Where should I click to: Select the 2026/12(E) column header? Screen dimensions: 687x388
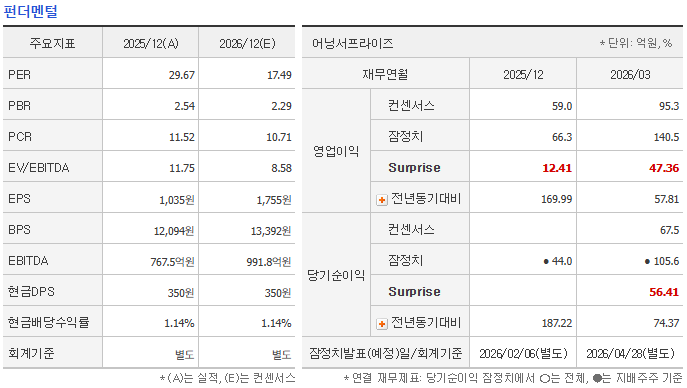pyautogui.click(x=247, y=43)
